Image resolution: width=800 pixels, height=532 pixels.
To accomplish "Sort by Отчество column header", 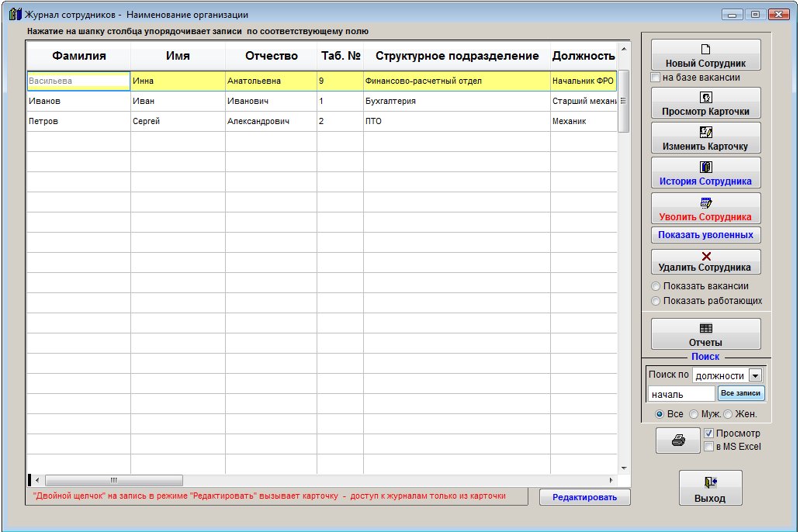I will tap(271, 56).
